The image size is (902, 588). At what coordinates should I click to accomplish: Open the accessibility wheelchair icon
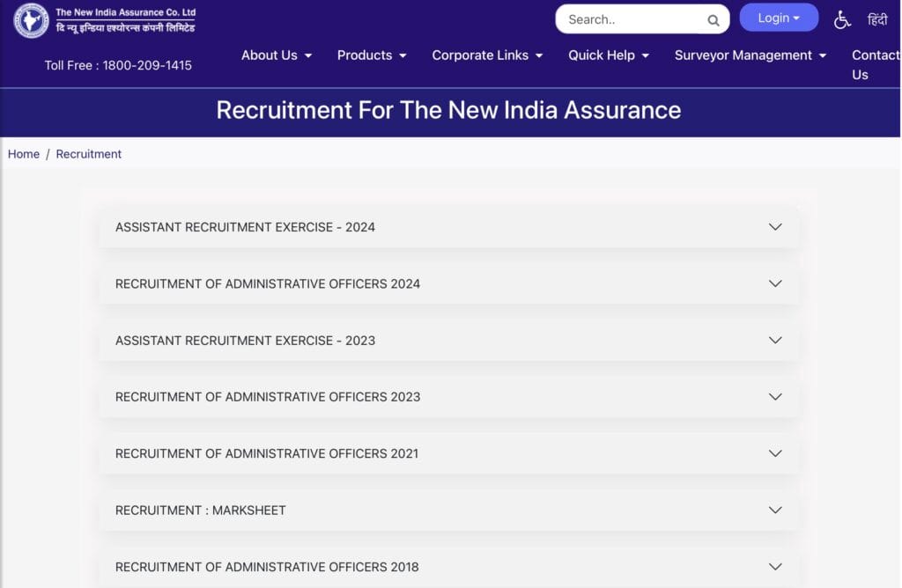(x=842, y=19)
